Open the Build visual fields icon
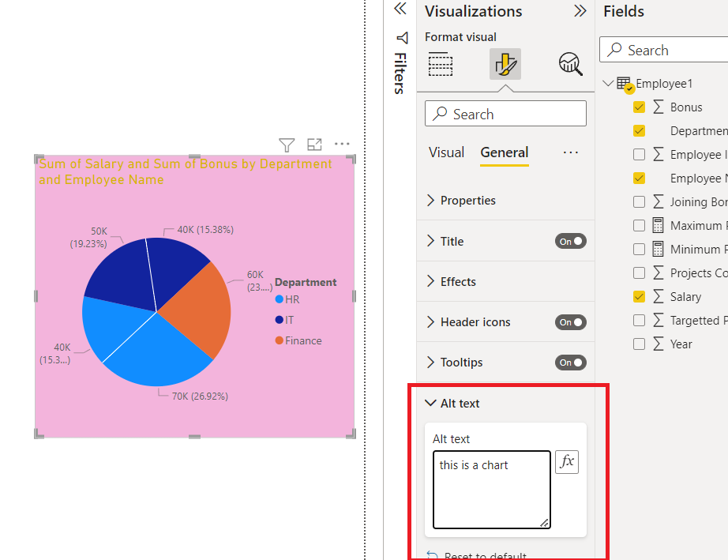This screenshot has height=560, width=728. (440, 64)
